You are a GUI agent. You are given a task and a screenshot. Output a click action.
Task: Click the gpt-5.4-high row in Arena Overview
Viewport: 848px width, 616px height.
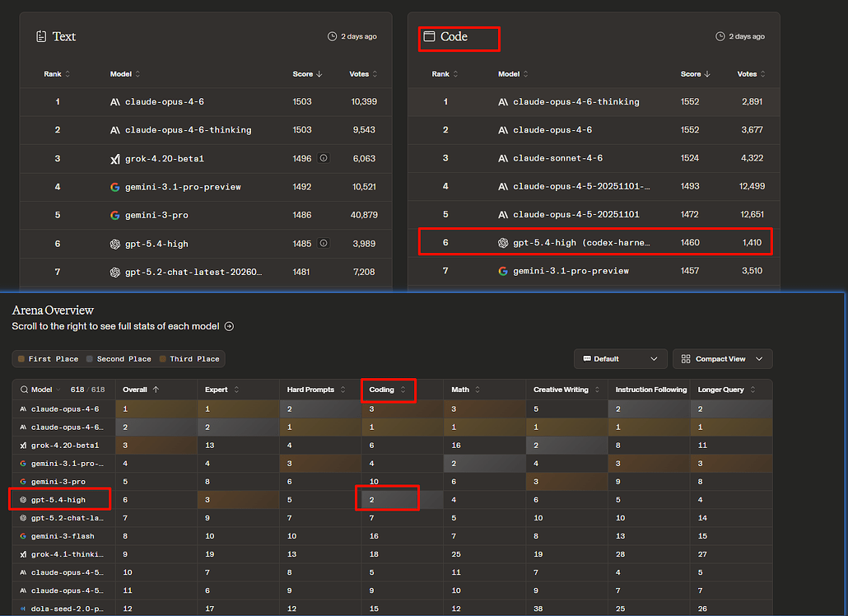coord(392,500)
